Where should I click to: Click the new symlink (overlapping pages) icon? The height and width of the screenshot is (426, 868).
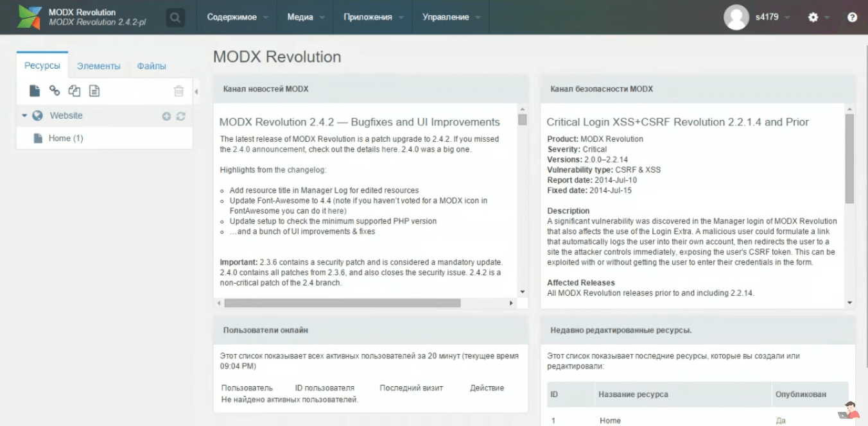74,91
